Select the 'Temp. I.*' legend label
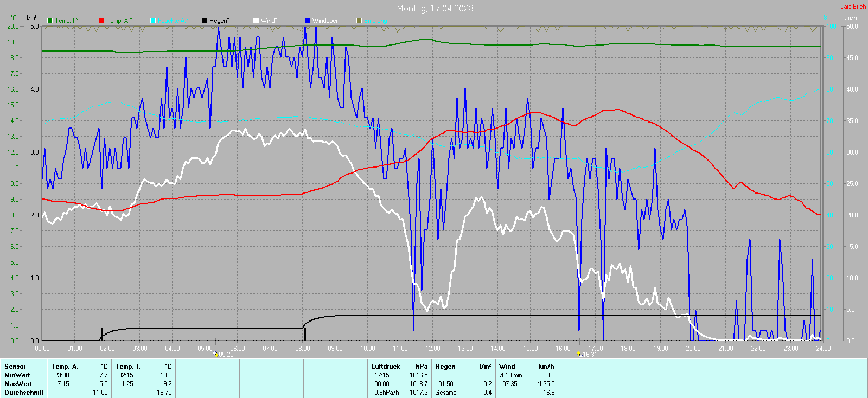868x398 pixels. (x=67, y=21)
